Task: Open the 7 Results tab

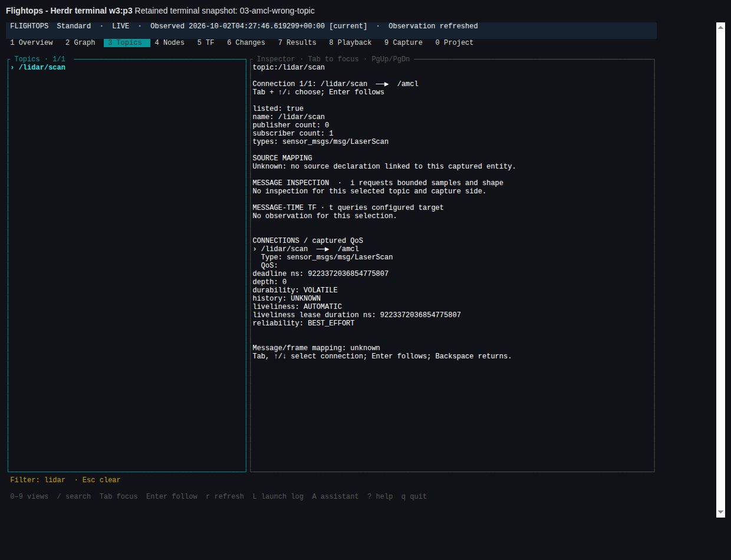Action: pyautogui.click(x=297, y=42)
